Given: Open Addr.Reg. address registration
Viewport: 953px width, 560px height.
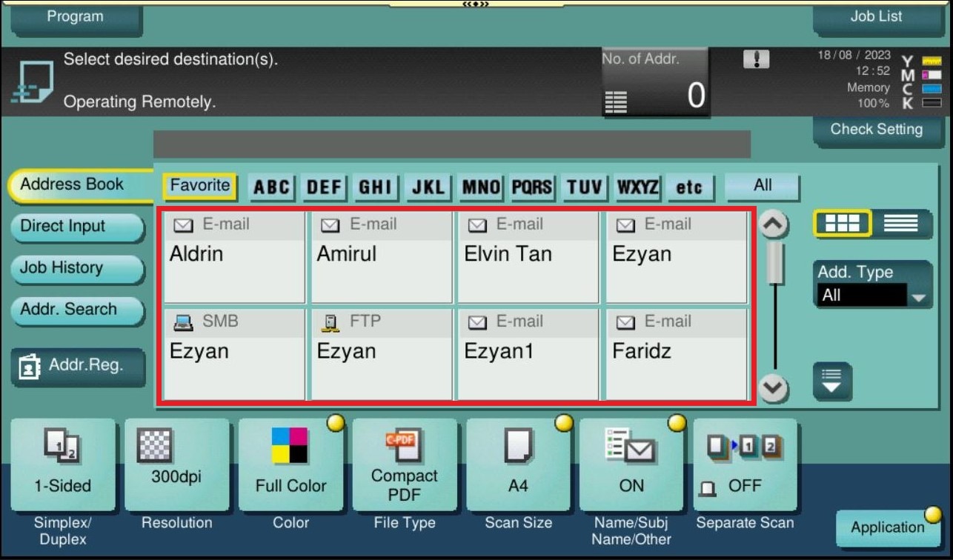Looking at the screenshot, I should tap(77, 366).
